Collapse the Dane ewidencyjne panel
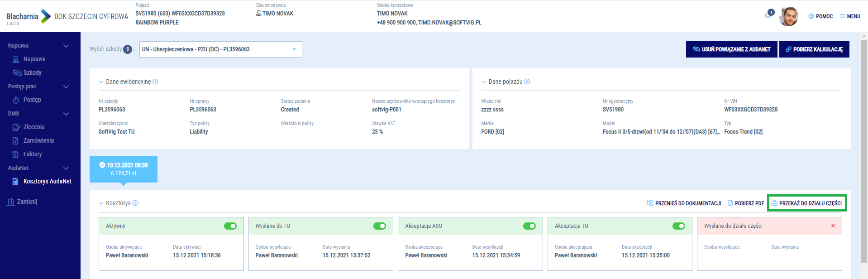This screenshot has width=868, height=279. click(x=101, y=82)
